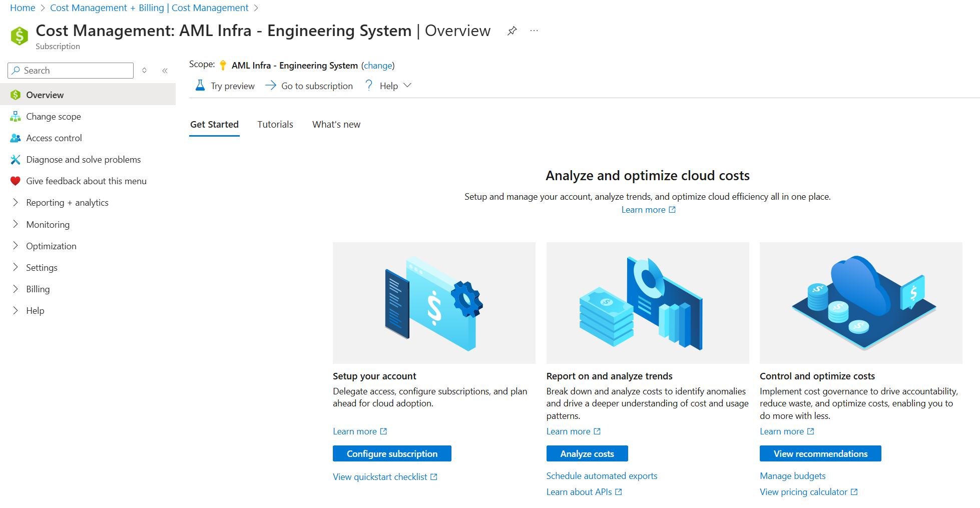The width and height of the screenshot is (980, 508).
Task: Switch to the Tutorials tab
Action: coord(275,124)
